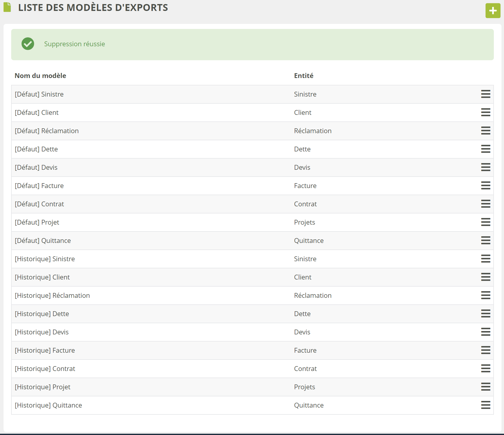The height and width of the screenshot is (435, 504).
Task: Open hamburger menu for [Défaut] Contrat
Action: pos(485,204)
